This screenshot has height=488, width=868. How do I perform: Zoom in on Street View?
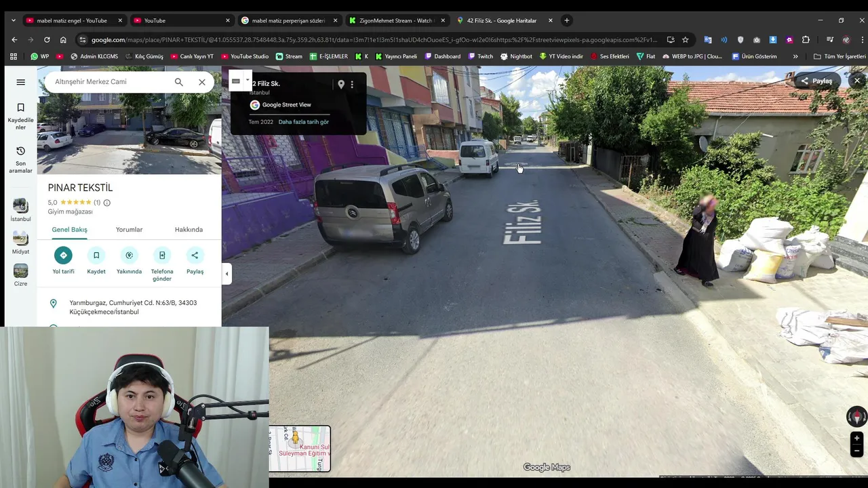pos(856,439)
